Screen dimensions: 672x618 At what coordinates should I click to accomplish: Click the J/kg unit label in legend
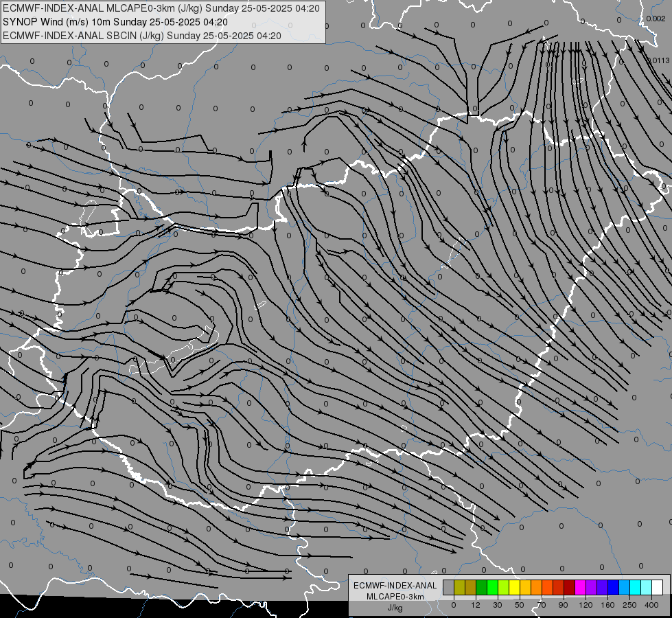click(x=395, y=608)
